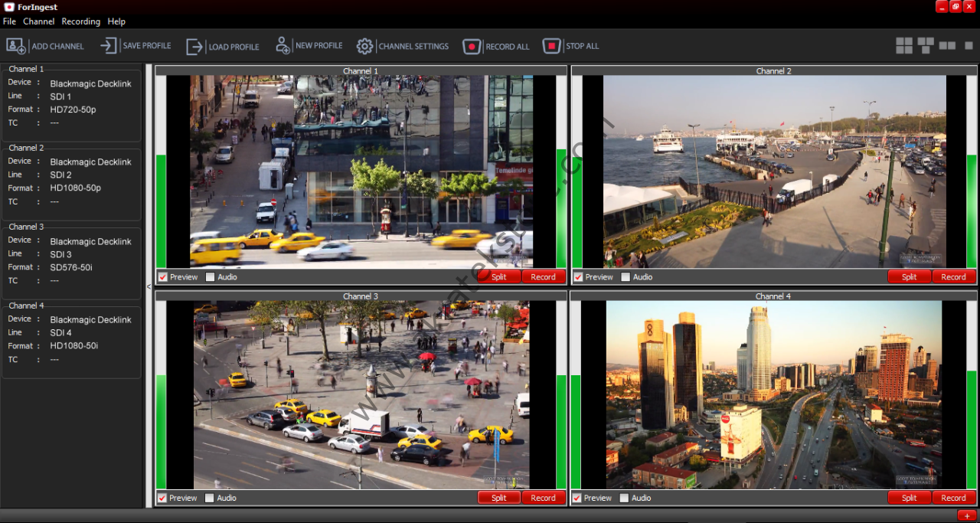980x523 pixels.
Task: Click Record button on Channel 1
Action: [543, 277]
